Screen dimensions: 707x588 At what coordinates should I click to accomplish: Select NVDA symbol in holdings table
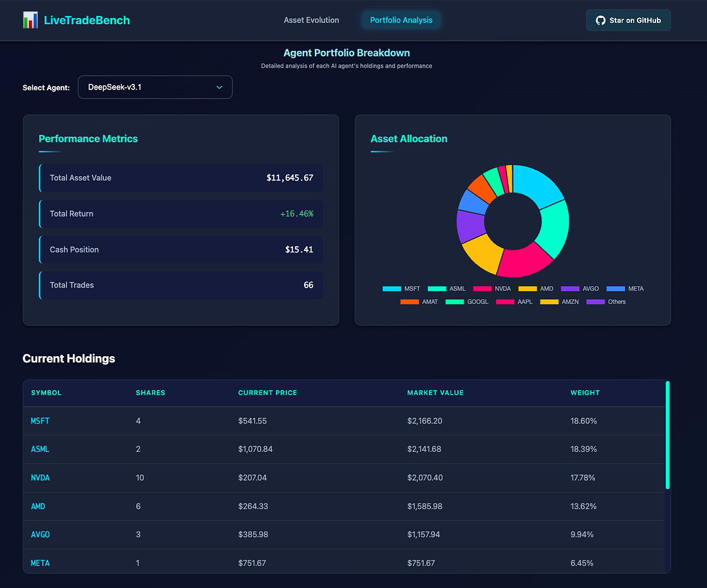click(40, 477)
